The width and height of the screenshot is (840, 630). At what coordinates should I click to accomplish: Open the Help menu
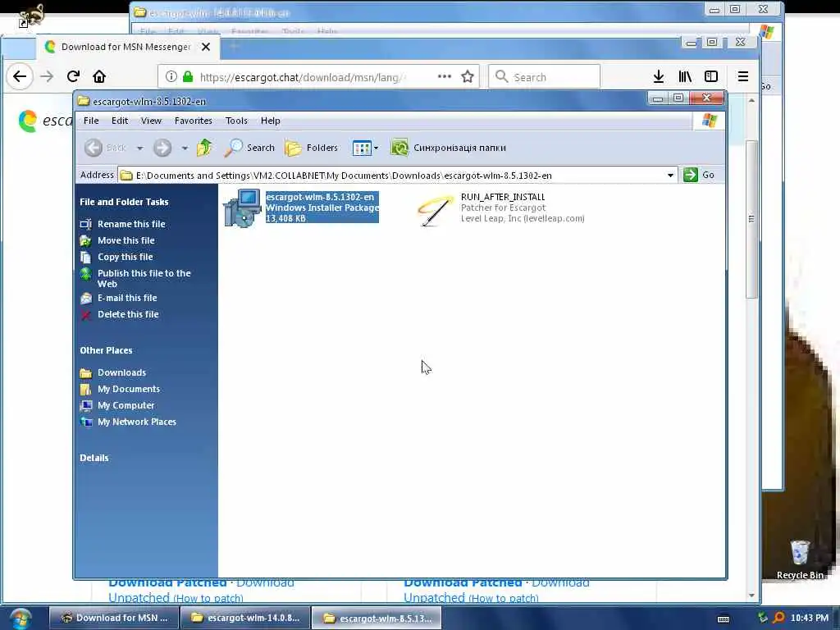coord(271,121)
